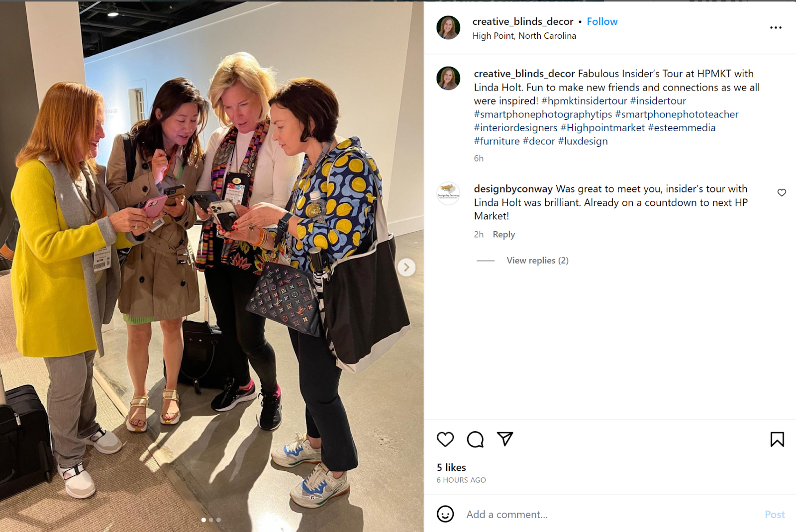The image size is (796, 532).
Task: Save post with bookmark icon
Action: pyautogui.click(x=777, y=440)
